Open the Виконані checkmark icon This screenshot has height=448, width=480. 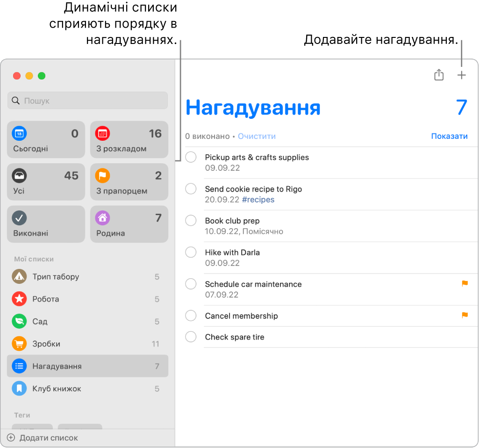(x=19, y=218)
